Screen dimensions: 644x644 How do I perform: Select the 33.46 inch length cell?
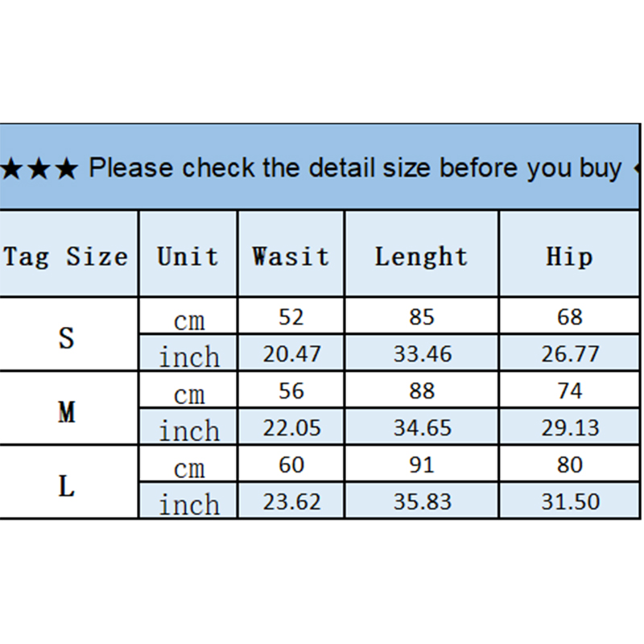pyautogui.click(x=422, y=353)
